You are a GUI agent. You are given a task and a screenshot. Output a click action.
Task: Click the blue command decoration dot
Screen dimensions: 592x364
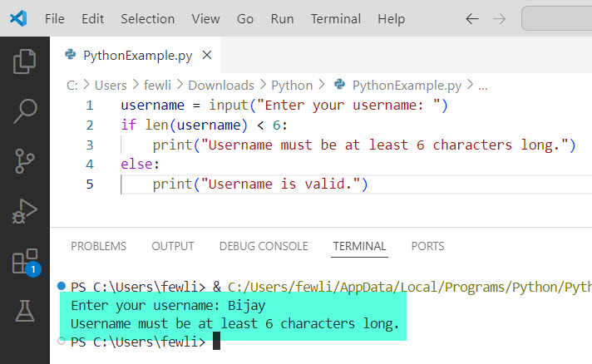pos(62,286)
